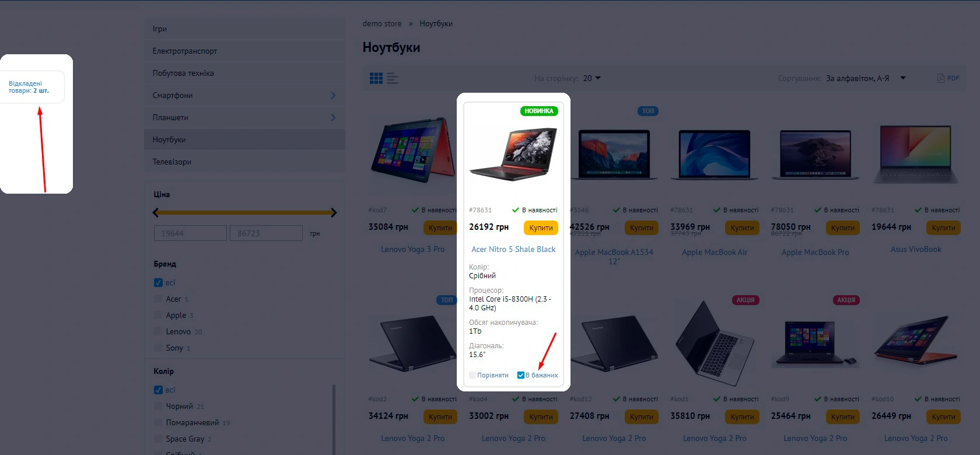The height and width of the screenshot is (455, 980).
Task: Select Чорний color filter checkbox
Action: coord(158,406)
